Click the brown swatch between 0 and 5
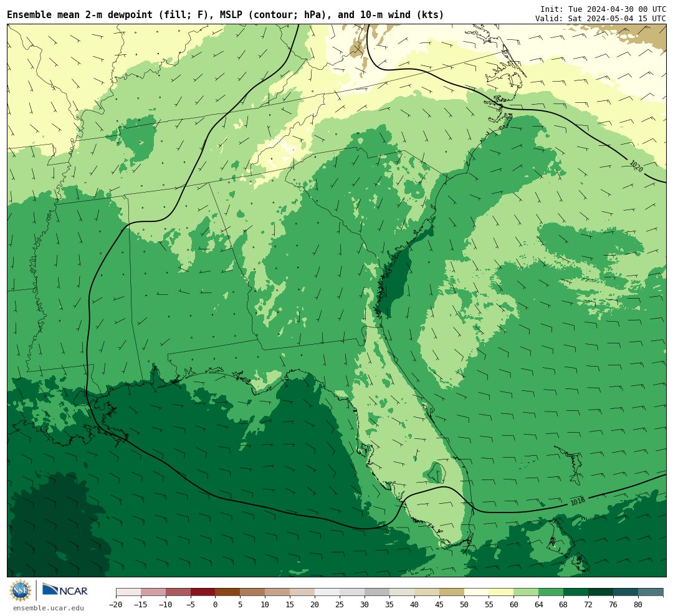673x616 pixels. click(228, 592)
